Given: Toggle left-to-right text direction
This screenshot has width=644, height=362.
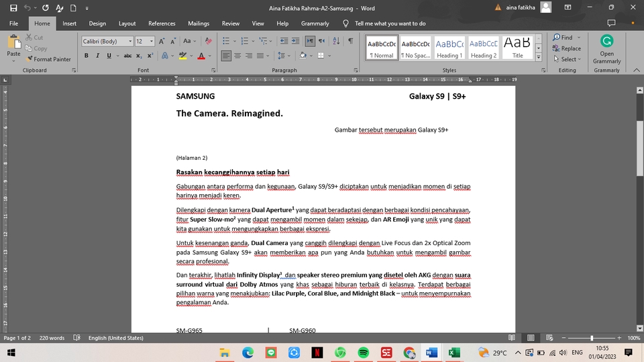Looking at the screenshot, I should click(310, 41).
